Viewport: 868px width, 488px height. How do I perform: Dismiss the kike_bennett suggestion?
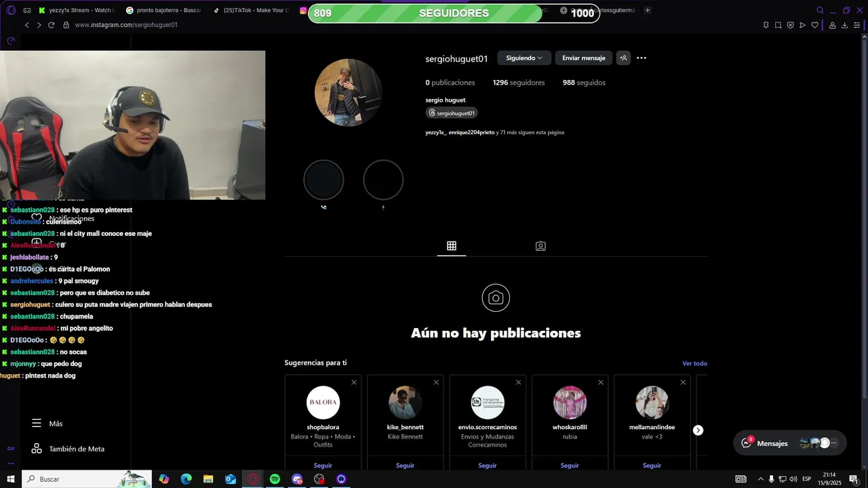[436, 382]
